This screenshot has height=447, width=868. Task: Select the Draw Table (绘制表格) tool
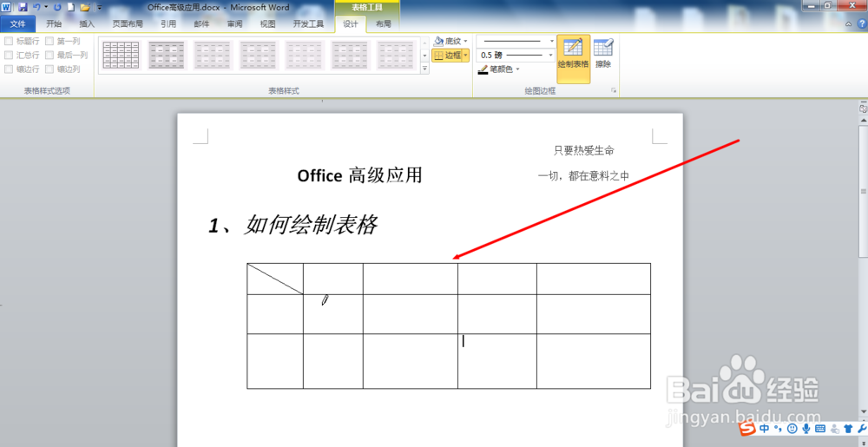573,59
